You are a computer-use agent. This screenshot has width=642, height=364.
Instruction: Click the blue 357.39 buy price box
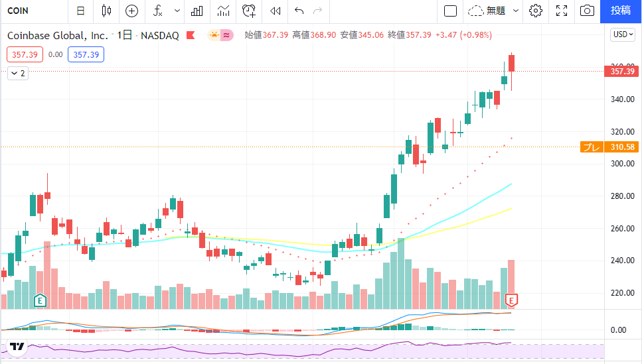pos(86,54)
